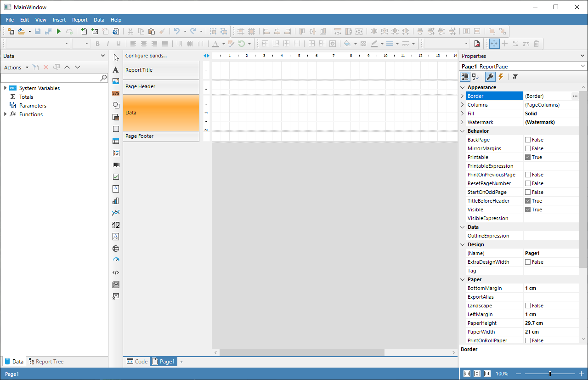Screen dimensions: 588x380
Task: Pick the Chart object tool
Action: (x=116, y=201)
